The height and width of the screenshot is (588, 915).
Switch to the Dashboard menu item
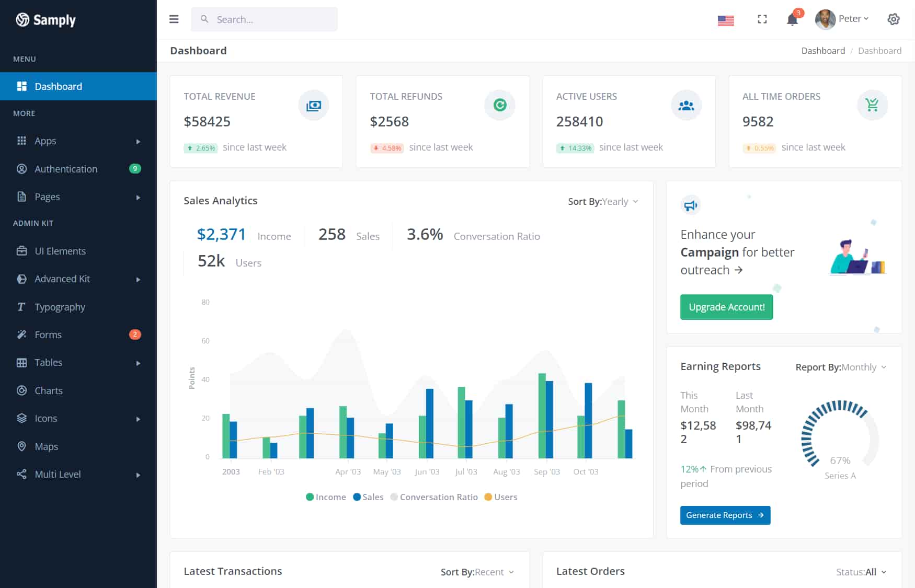pos(58,86)
